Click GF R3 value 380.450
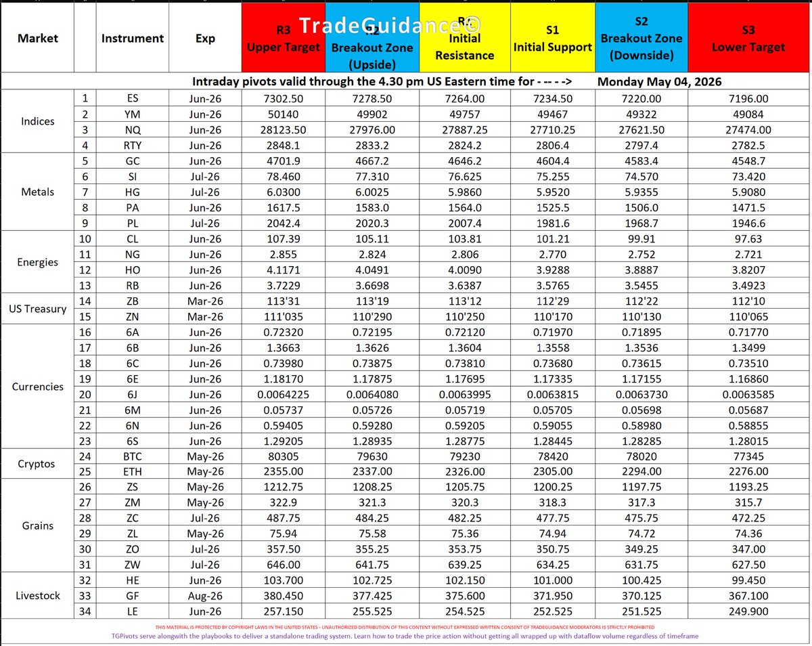Screen dimensions: 812x646 pos(285,597)
